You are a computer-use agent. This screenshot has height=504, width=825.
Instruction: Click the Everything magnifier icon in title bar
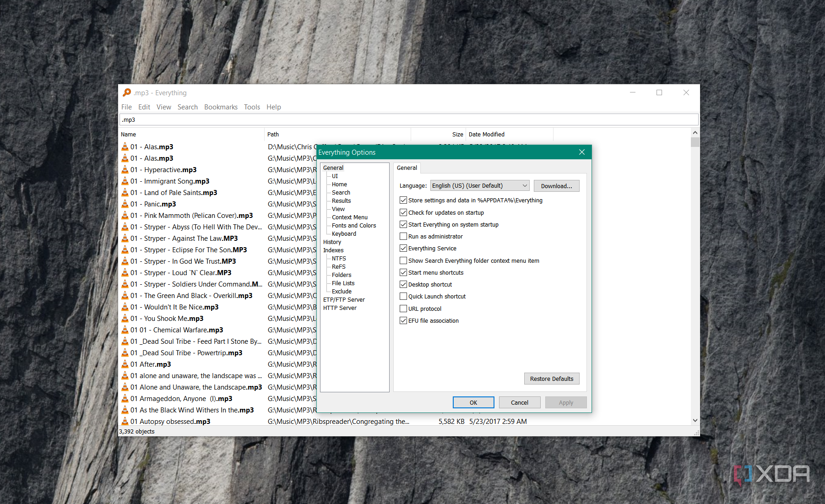(x=127, y=92)
